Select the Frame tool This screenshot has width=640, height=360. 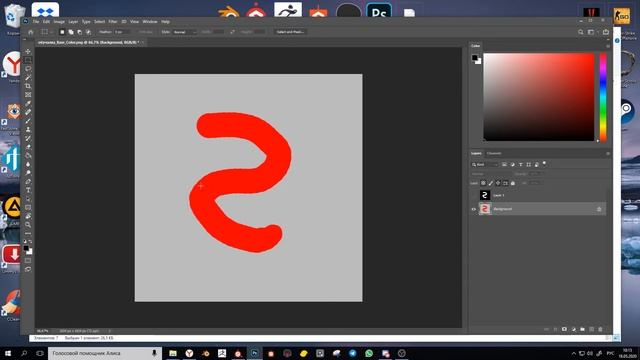tap(28, 95)
